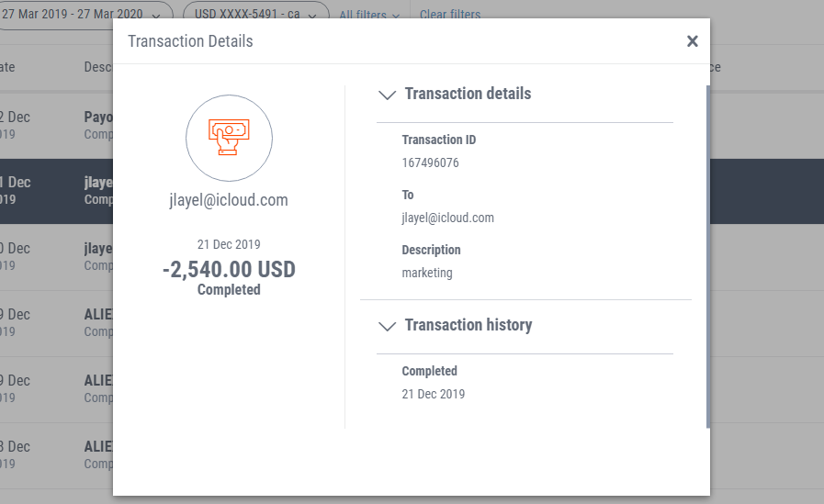824x504 pixels.
Task: Click the -2,540.00 USD amount
Action: coord(229,269)
